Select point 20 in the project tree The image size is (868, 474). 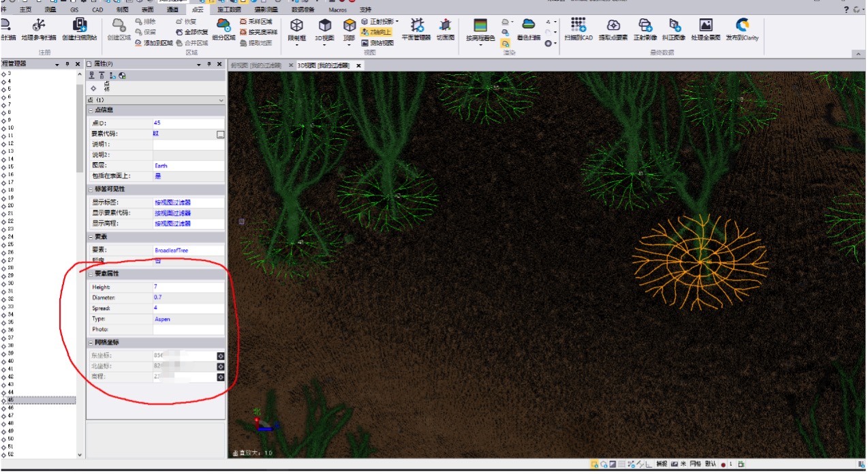click(x=7, y=205)
